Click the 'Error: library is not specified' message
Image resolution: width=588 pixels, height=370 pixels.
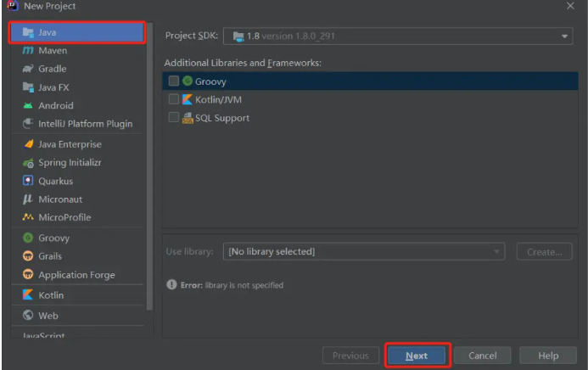coord(232,285)
